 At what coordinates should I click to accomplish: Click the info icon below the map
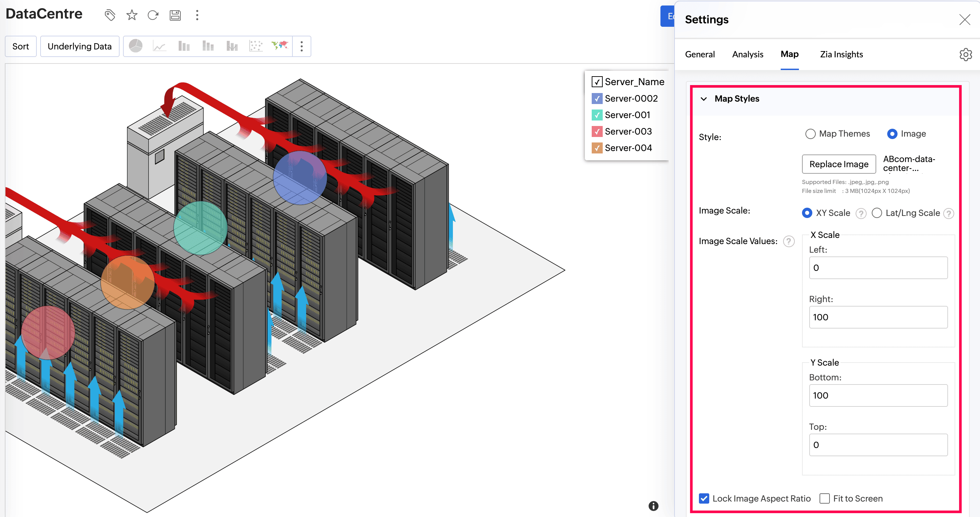[653, 506]
